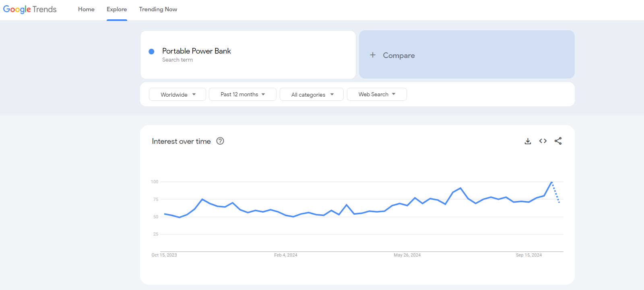Viewport: 644px width, 290px height.
Task: Switch to the Explore tab
Action: 117,9
